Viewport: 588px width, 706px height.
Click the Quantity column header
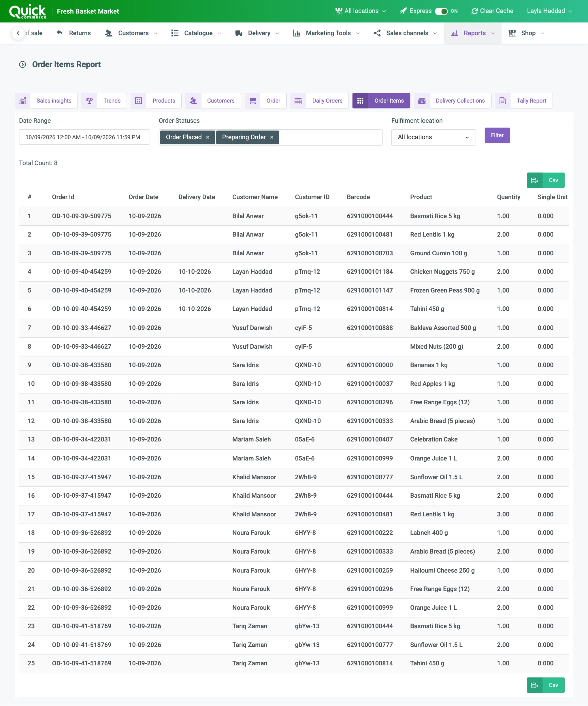coord(508,197)
